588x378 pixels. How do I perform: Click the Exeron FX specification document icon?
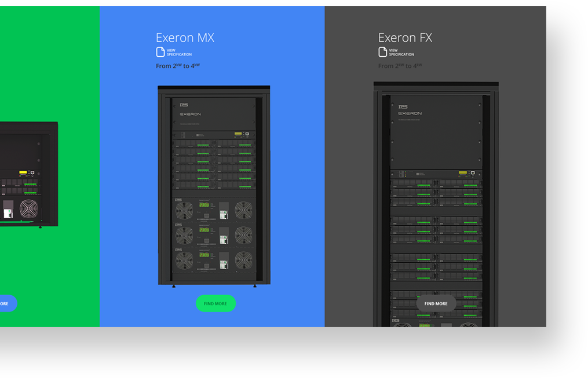pyautogui.click(x=382, y=52)
